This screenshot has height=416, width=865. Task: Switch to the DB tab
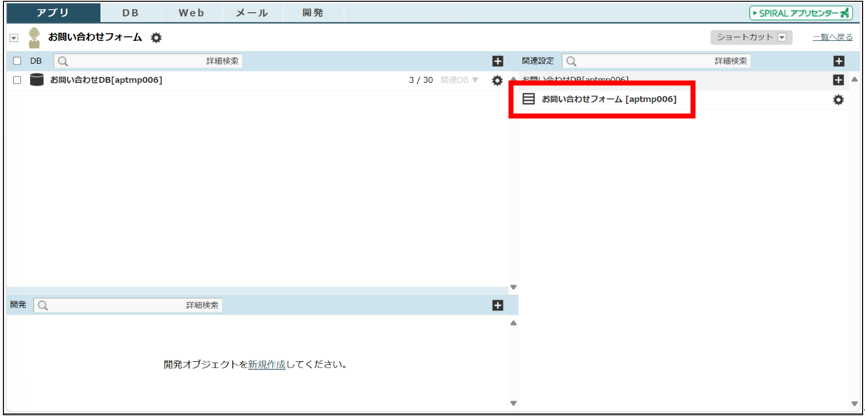coord(131,13)
